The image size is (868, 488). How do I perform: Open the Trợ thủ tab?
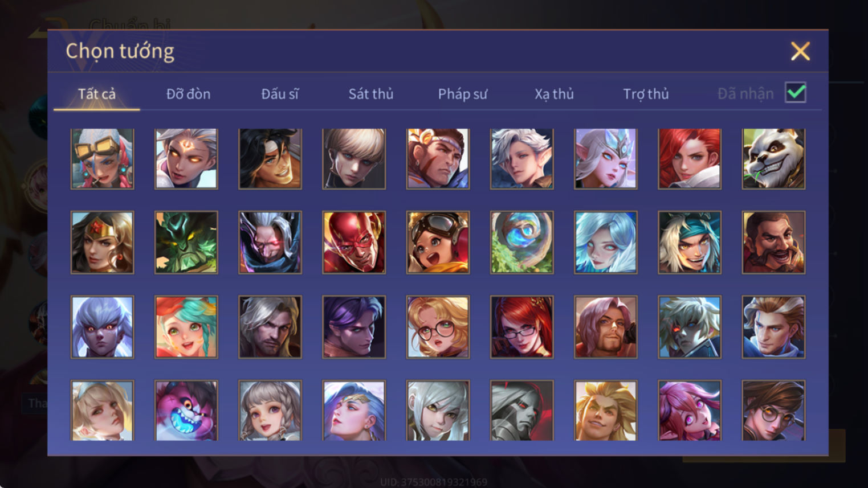pyautogui.click(x=646, y=94)
